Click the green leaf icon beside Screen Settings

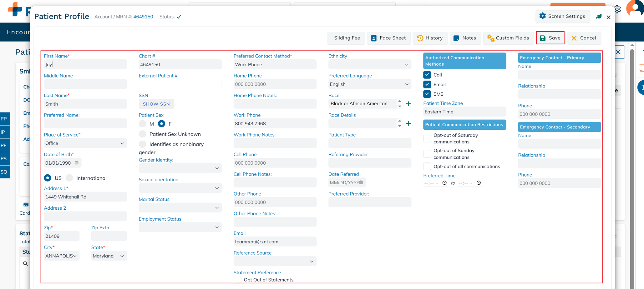(599, 17)
